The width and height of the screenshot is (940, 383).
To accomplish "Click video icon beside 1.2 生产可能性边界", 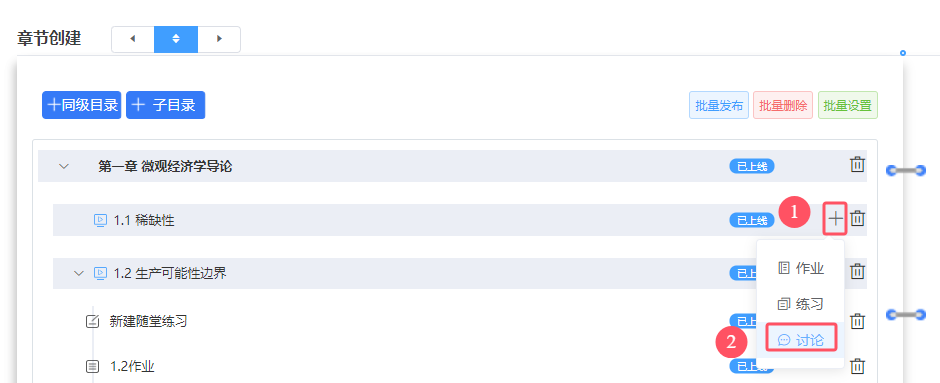I will click(x=100, y=273).
